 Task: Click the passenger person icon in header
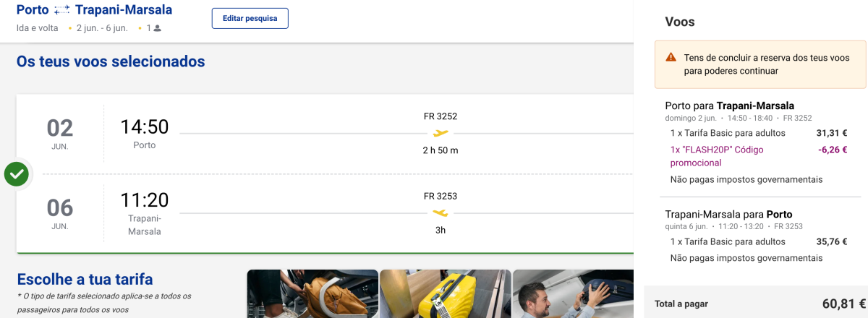[x=157, y=28]
